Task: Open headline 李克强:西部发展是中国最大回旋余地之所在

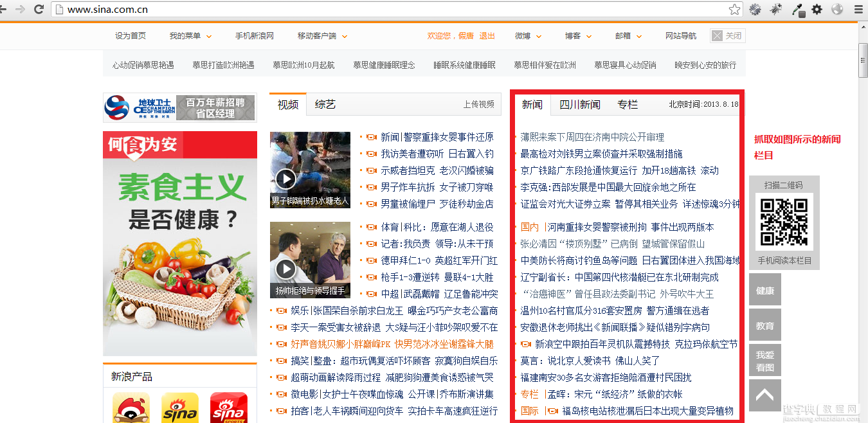Action: click(608, 187)
